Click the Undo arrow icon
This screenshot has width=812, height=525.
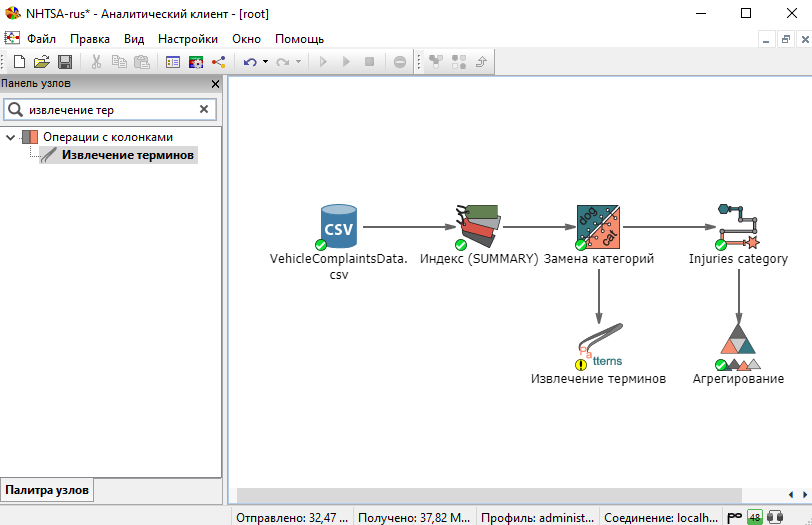tap(249, 62)
